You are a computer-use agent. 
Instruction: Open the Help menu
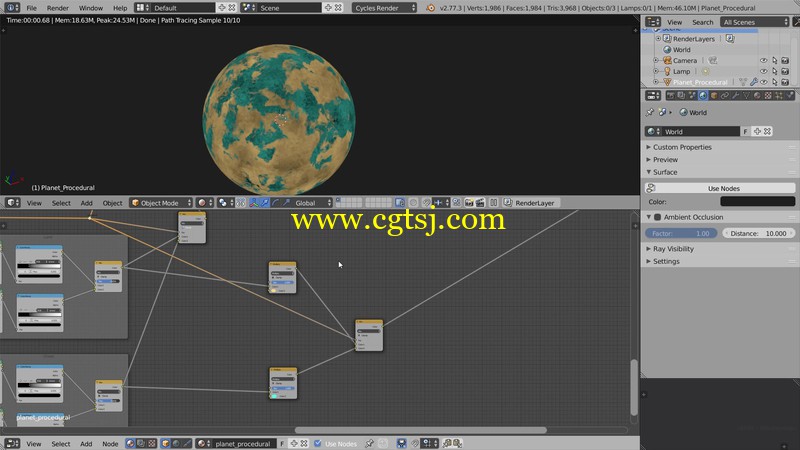pos(120,8)
